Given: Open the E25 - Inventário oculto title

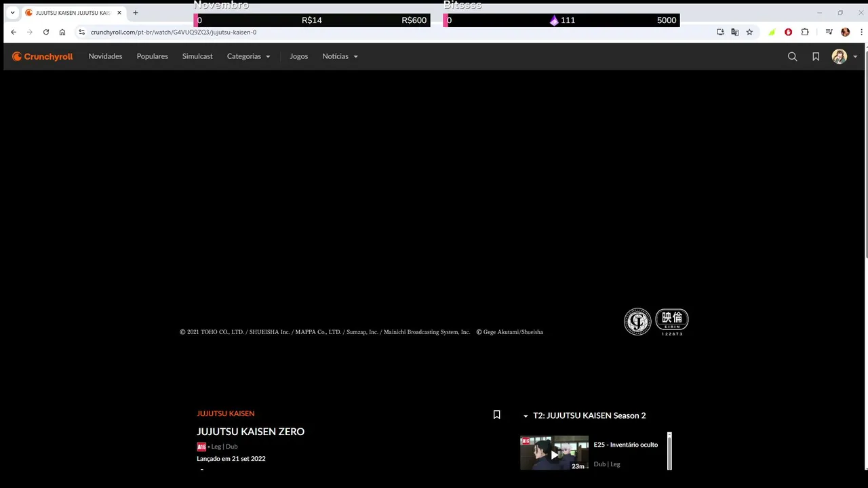Looking at the screenshot, I should click(625, 445).
